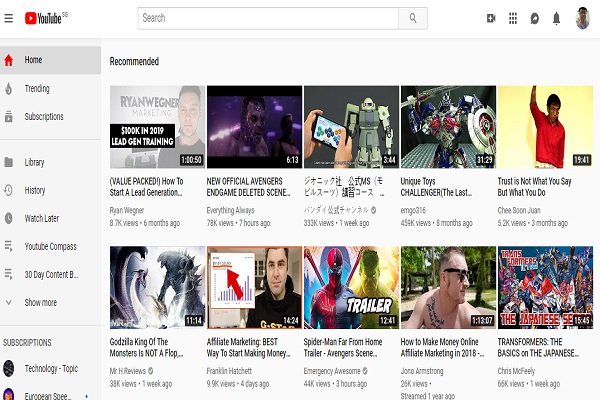
Task: Click the Watch Later clock icon
Action: (8, 218)
